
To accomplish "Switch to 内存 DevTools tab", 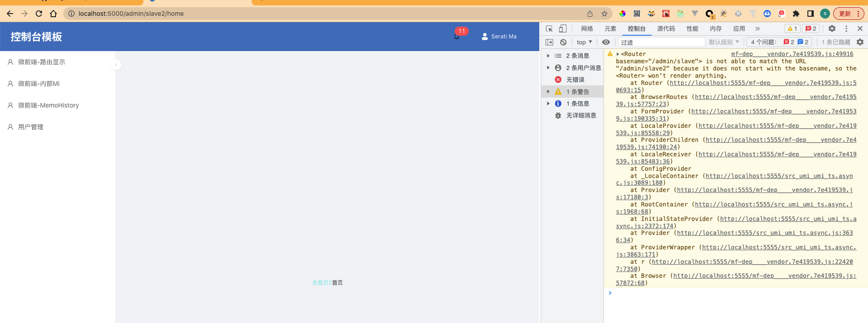I will pos(716,28).
